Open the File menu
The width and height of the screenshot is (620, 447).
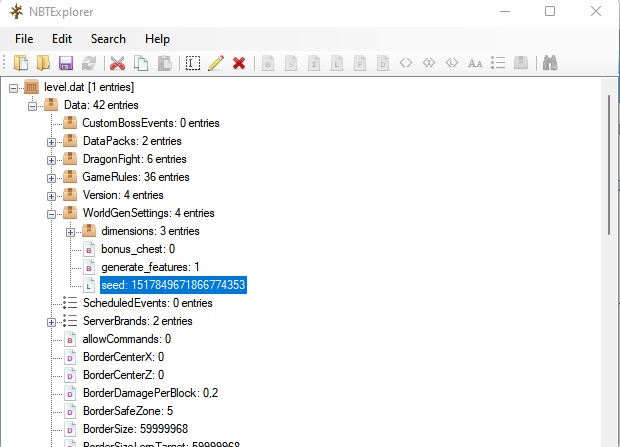click(24, 39)
